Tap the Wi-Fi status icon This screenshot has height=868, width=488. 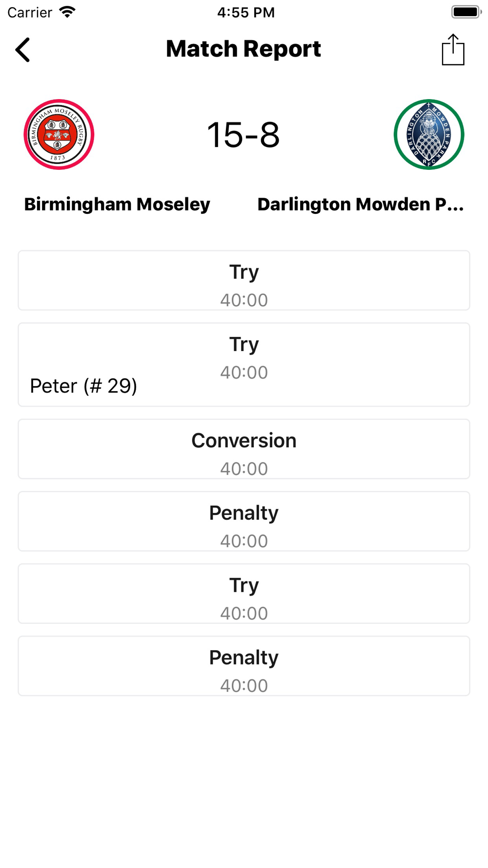[67, 12]
